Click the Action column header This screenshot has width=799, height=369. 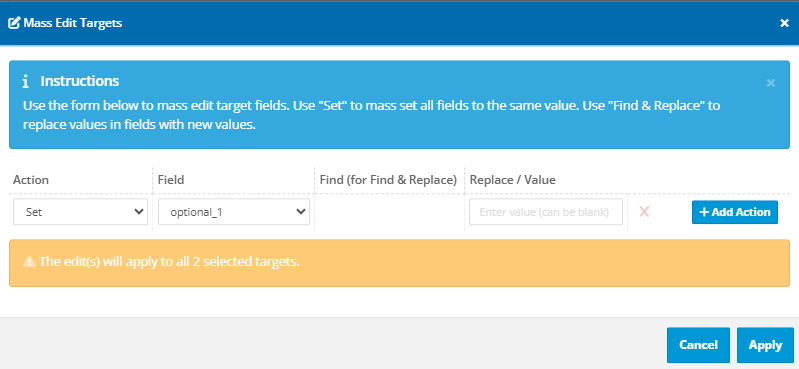click(x=31, y=179)
